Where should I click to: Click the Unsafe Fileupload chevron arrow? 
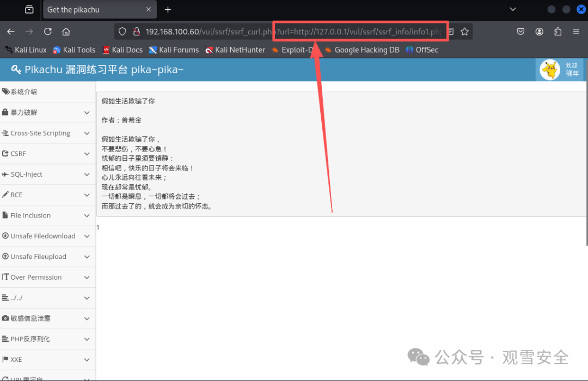(x=87, y=257)
